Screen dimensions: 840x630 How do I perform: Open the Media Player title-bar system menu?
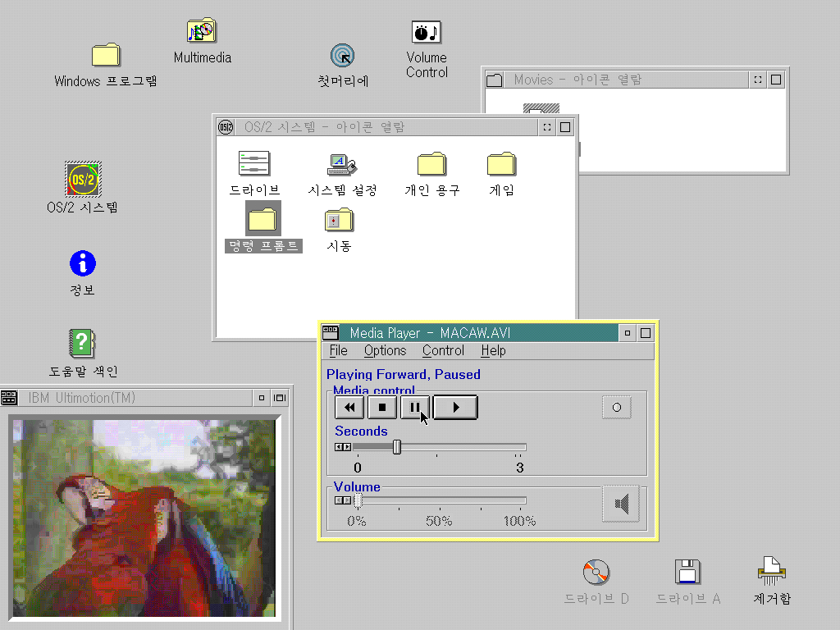pos(331,333)
